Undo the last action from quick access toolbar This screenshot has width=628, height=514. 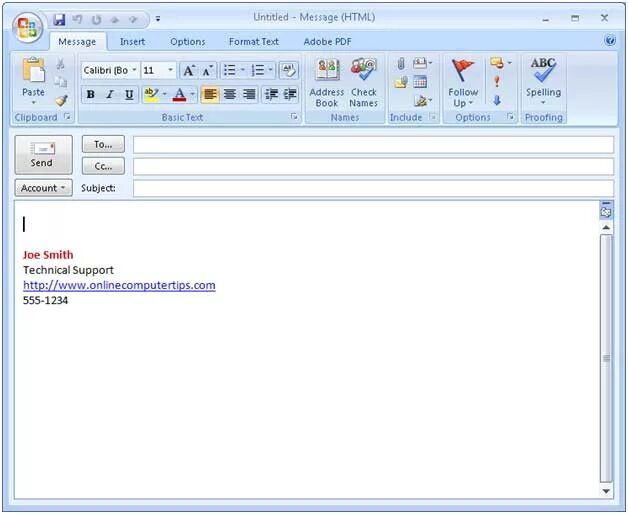coord(77,20)
